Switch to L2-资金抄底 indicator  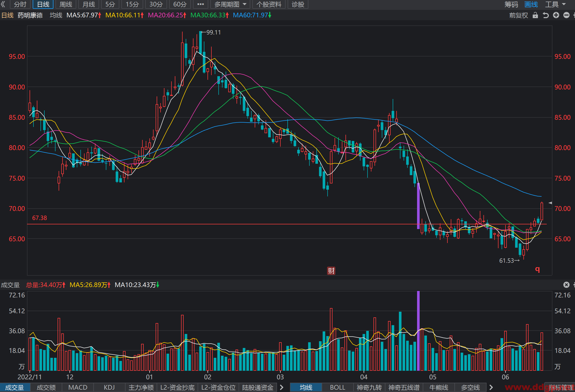point(177,388)
